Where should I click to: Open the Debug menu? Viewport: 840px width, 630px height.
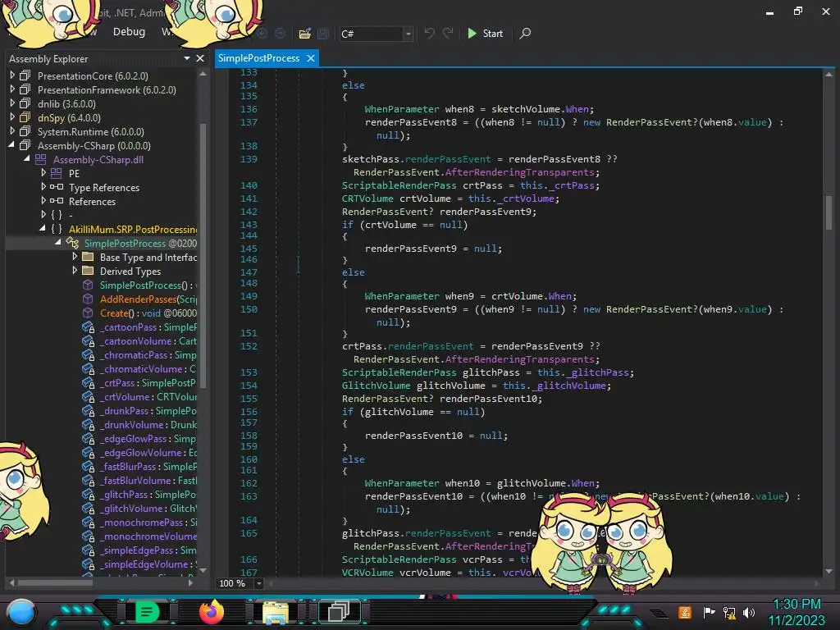(x=129, y=32)
